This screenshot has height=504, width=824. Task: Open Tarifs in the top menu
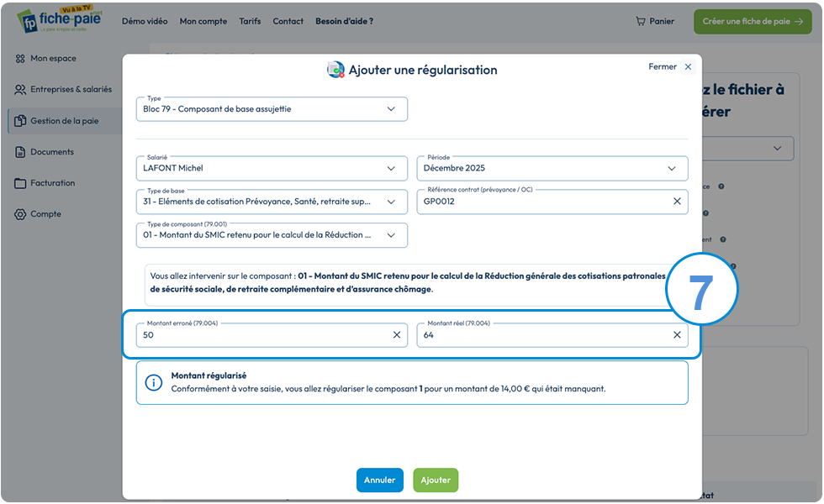click(x=250, y=22)
